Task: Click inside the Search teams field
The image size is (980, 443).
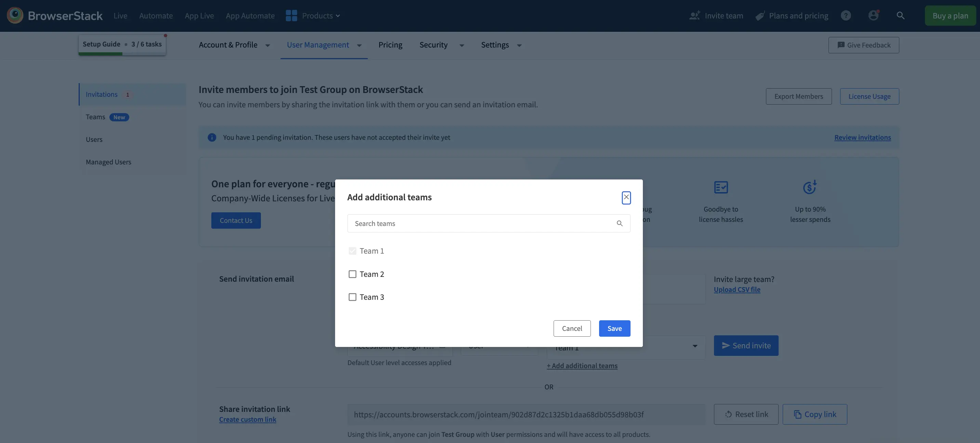Action: pyautogui.click(x=479, y=224)
